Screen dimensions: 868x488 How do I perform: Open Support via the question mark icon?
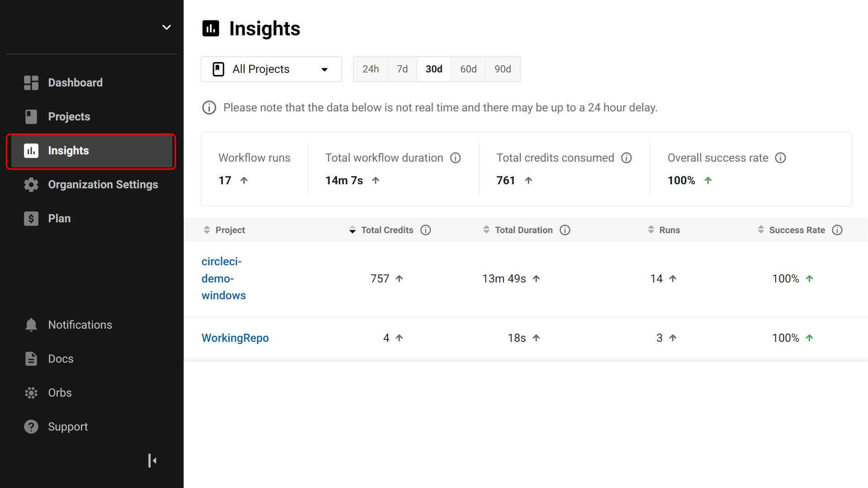pos(30,426)
